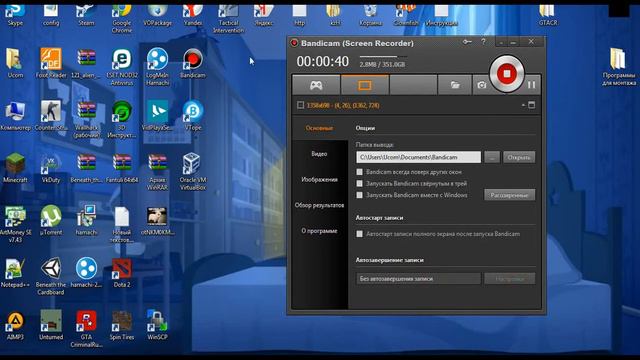The height and width of the screenshot is (360, 640).
Task: Switch to the Видео tab
Action: pyautogui.click(x=319, y=154)
